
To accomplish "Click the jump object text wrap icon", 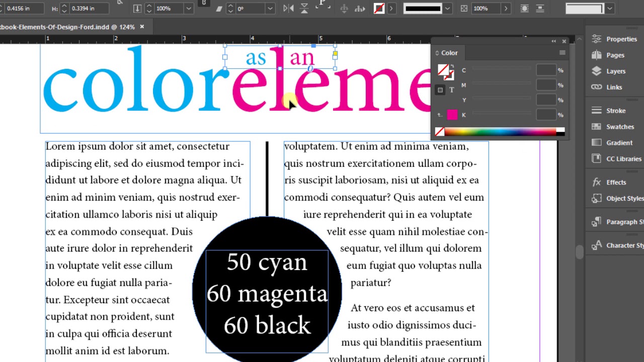I will 539,9.
